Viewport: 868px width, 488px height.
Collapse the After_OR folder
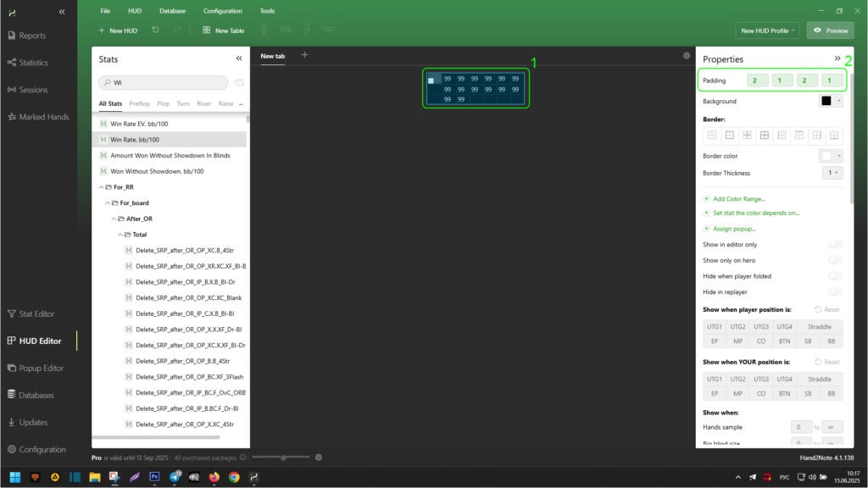tap(114, 219)
